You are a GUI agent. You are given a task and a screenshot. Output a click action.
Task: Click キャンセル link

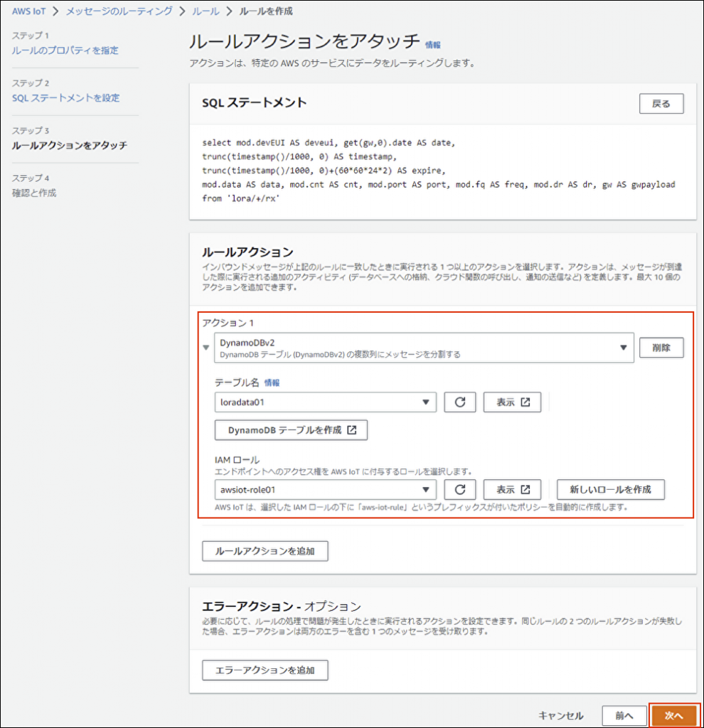[561, 715]
